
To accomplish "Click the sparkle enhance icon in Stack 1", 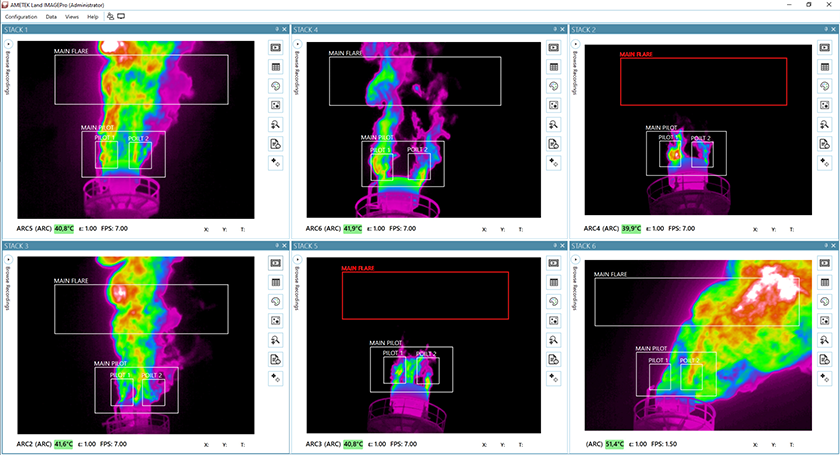I will tap(274, 162).
